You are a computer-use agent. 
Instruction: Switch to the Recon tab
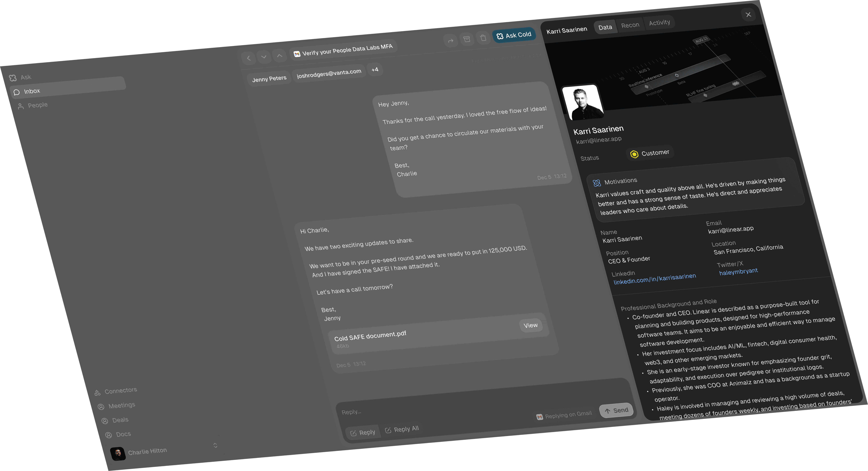click(x=630, y=25)
